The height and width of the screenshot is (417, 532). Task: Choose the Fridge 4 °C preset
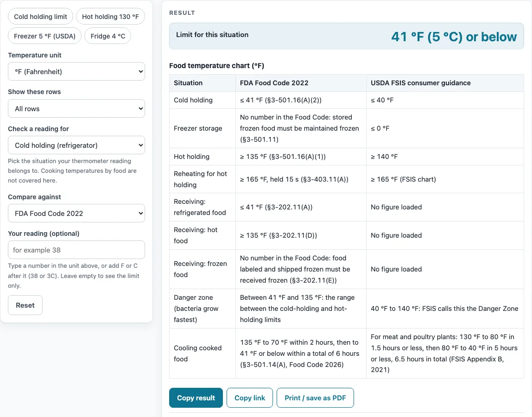(108, 36)
